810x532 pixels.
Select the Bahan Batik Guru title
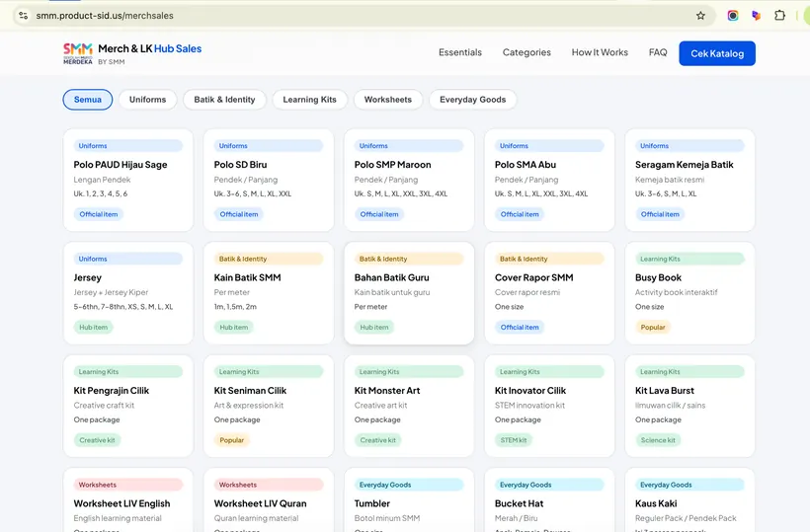point(391,277)
